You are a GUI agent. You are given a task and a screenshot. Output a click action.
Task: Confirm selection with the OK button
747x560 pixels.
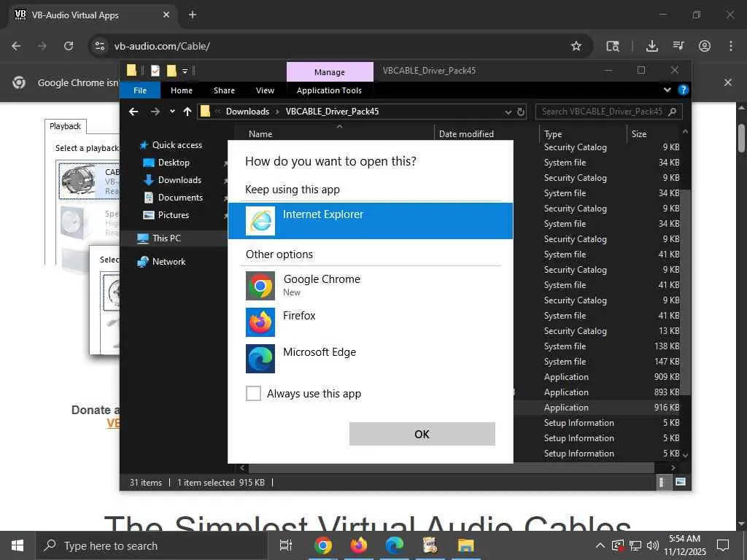422,434
